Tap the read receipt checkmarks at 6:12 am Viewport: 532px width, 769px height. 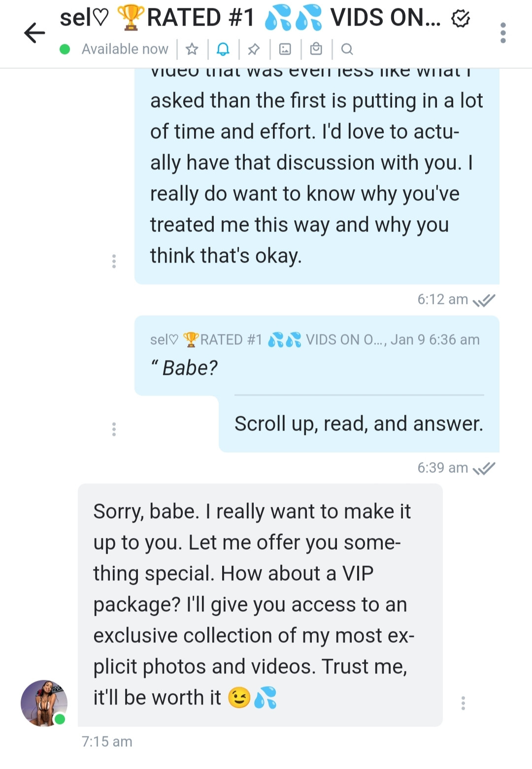click(x=484, y=300)
